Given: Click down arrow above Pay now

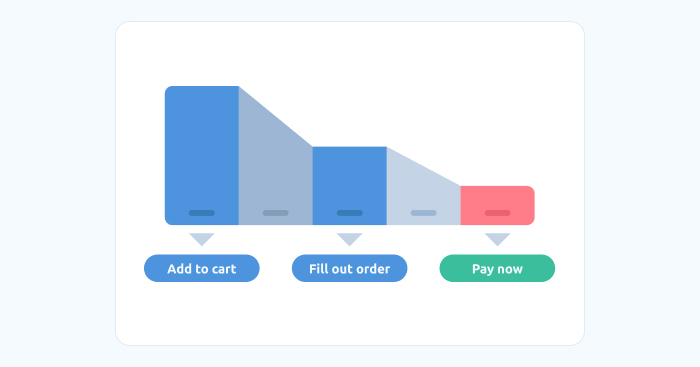Looking at the screenshot, I should (x=497, y=239).
